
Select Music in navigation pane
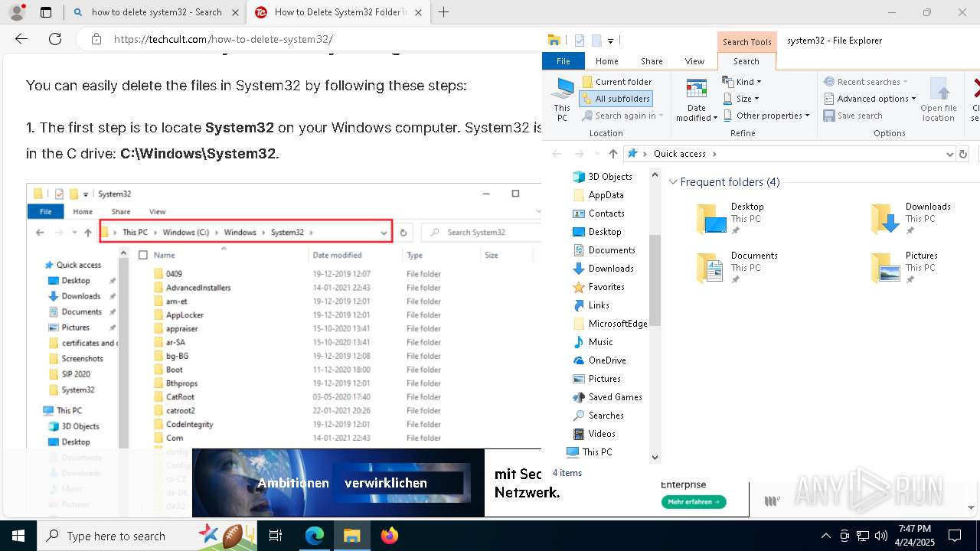(x=600, y=342)
